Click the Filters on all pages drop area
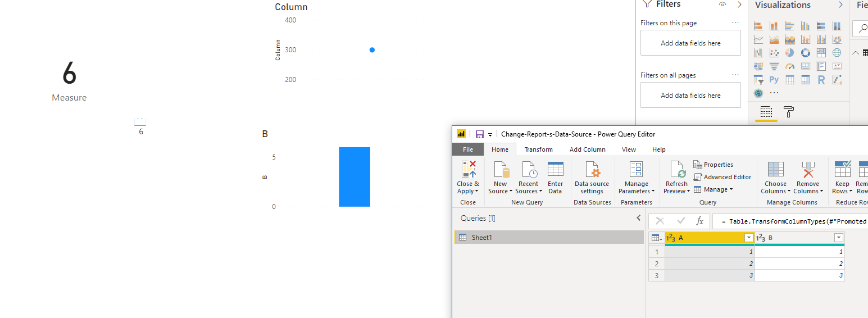This screenshot has height=318, width=868. pyautogui.click(x=690, y=95)
